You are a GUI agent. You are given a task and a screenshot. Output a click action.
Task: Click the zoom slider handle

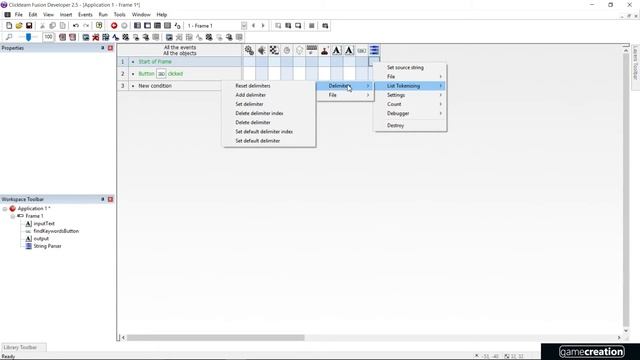28,37
